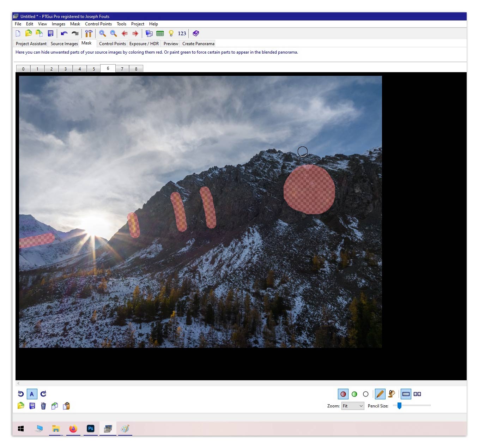This screenshot has height=448, width=479.
Task: Click the light bulb assistant icon
Action: click(171, 34)
